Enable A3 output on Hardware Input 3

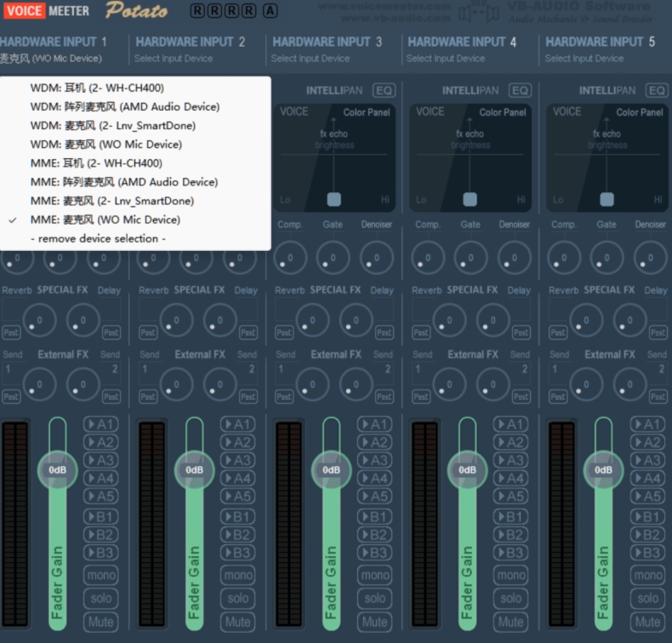tap(374, 460)
